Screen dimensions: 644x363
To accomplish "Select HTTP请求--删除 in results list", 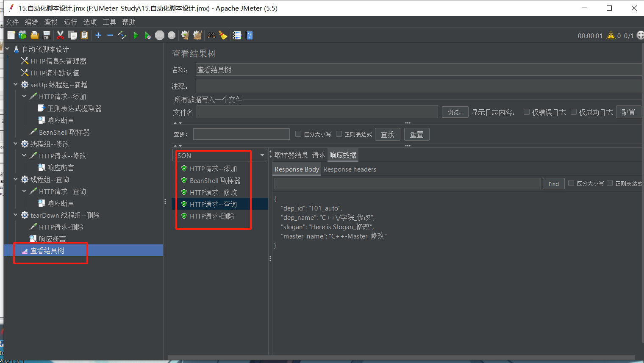I will (x=212, y=216).
